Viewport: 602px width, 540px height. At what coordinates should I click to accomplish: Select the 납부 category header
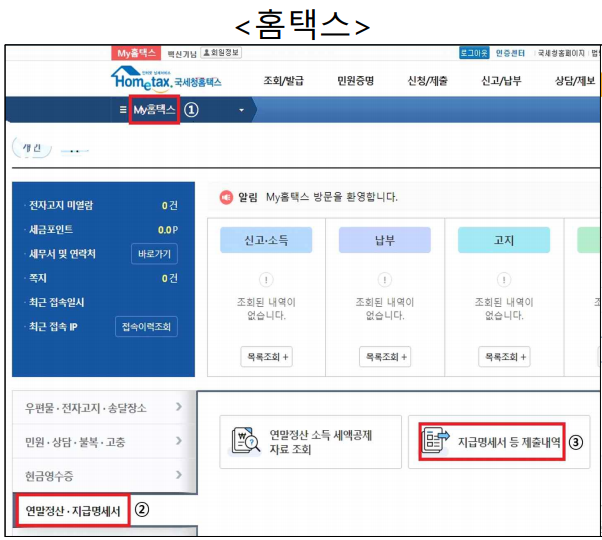[385, 240]
